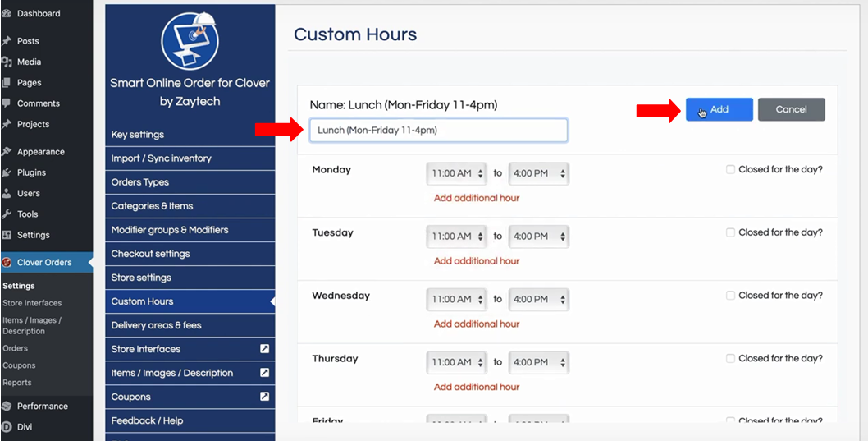Click the Wednesday day label
The image size is (868, 441).
tap(341, 296)
